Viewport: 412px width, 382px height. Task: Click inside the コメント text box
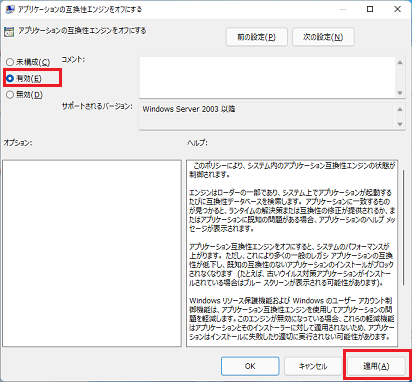[x=267, y=77]
